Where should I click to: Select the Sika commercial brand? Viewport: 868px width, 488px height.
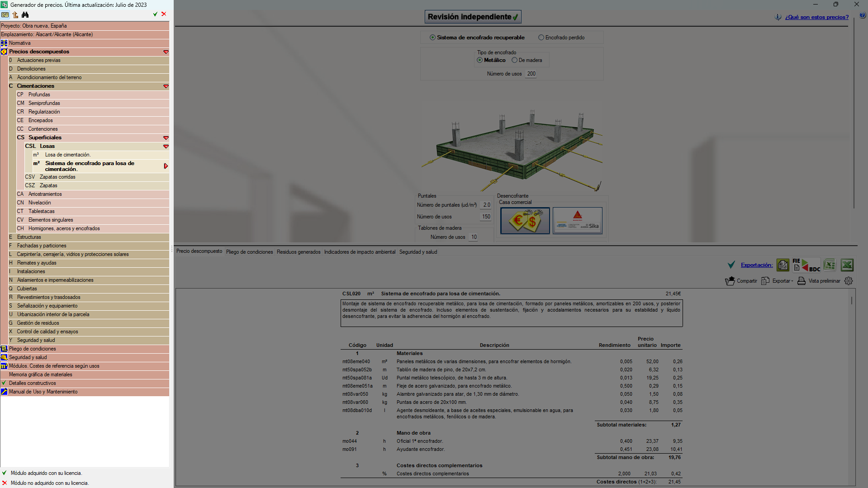coord(578,221)
